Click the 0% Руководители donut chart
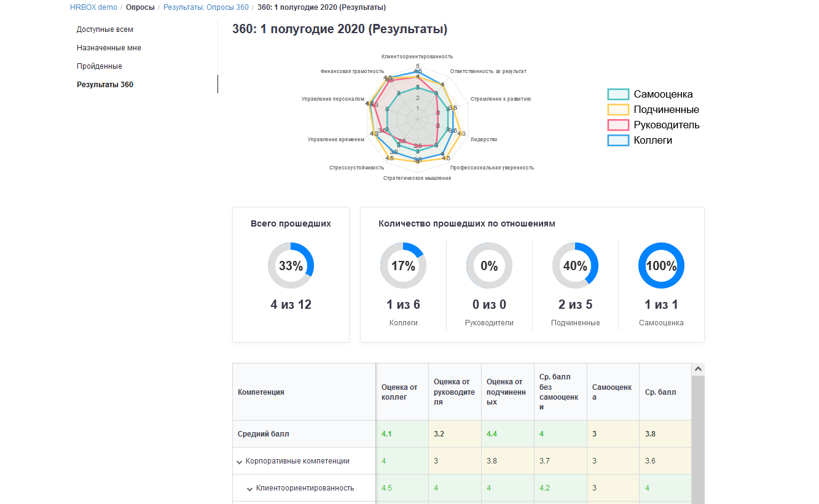This screenshot has height=504, width=819. point(489,266)
